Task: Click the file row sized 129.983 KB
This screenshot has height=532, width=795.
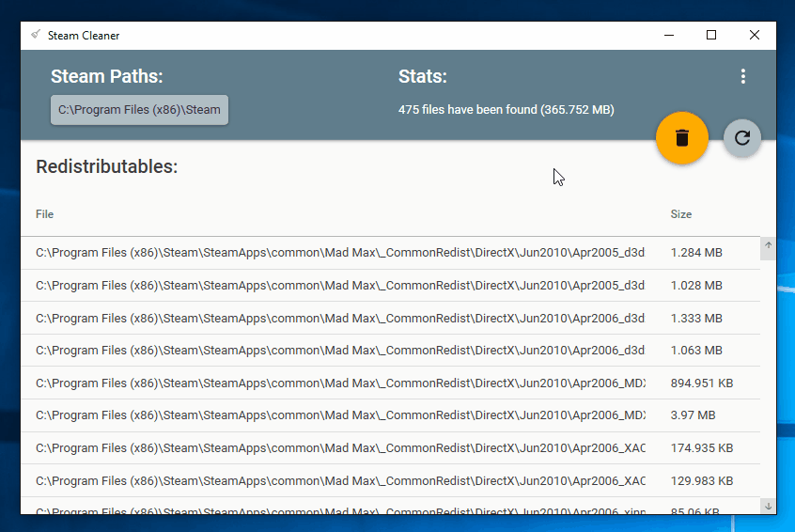Action: (x=340, y=480)
